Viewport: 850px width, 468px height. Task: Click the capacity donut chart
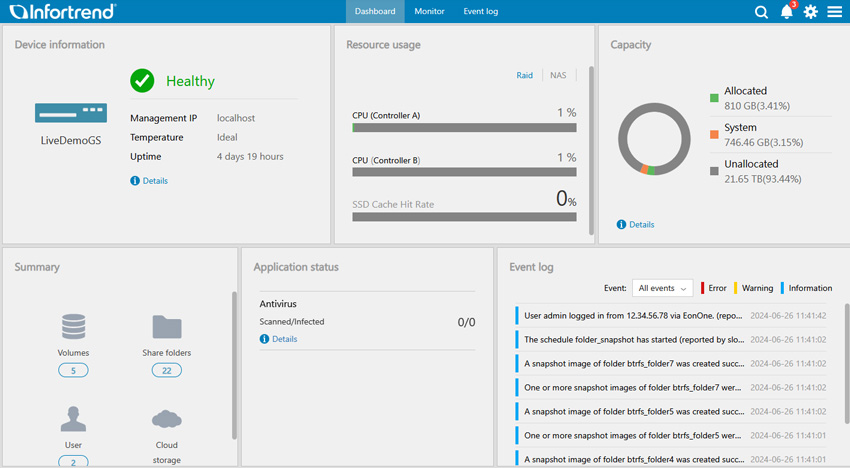point(654,139)
